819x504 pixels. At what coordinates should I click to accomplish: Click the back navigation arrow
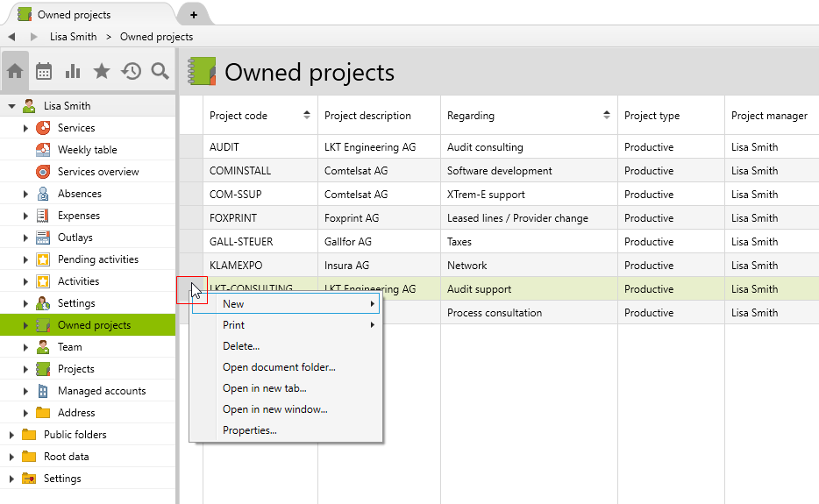(11, 37)
